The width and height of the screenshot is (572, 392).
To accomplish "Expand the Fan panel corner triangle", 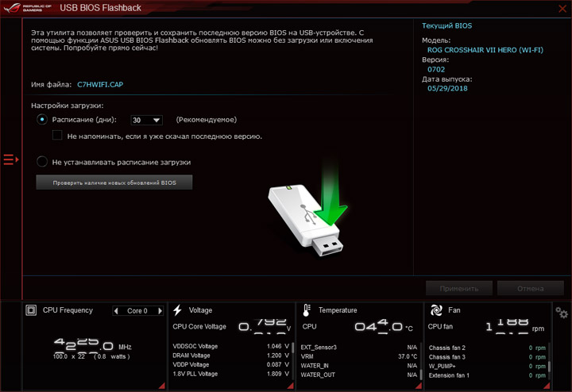I will pyautogui.click(x=547, y=386).
